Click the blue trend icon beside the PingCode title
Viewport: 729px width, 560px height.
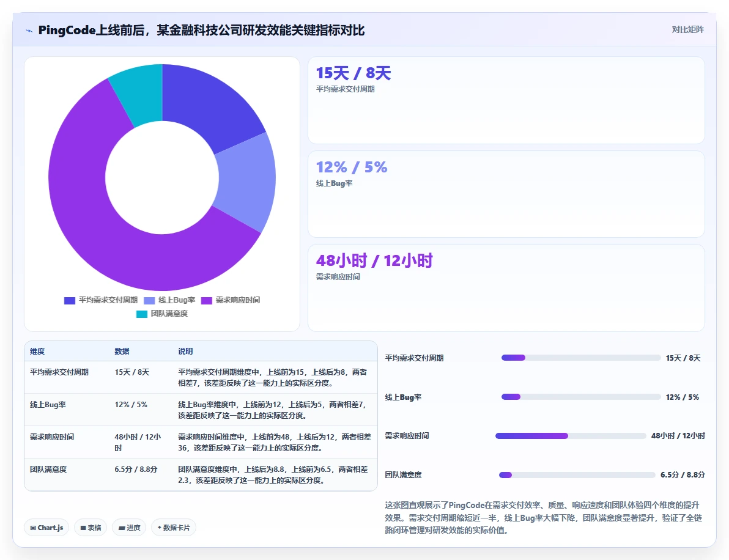point(29,31)
